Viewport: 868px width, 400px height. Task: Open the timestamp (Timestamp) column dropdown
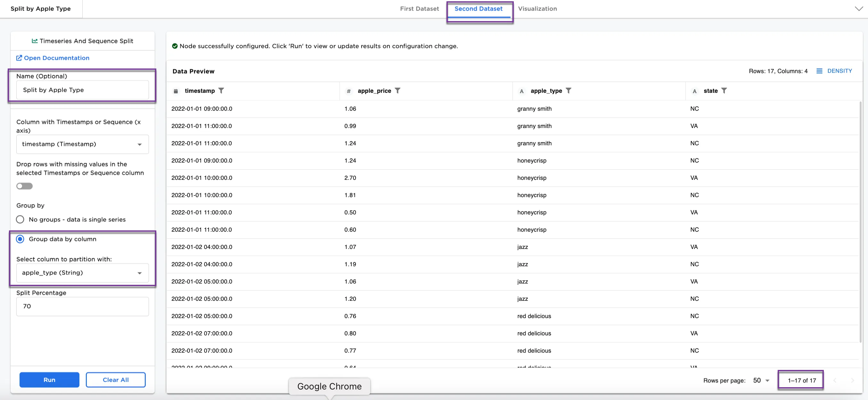[82, 144]
